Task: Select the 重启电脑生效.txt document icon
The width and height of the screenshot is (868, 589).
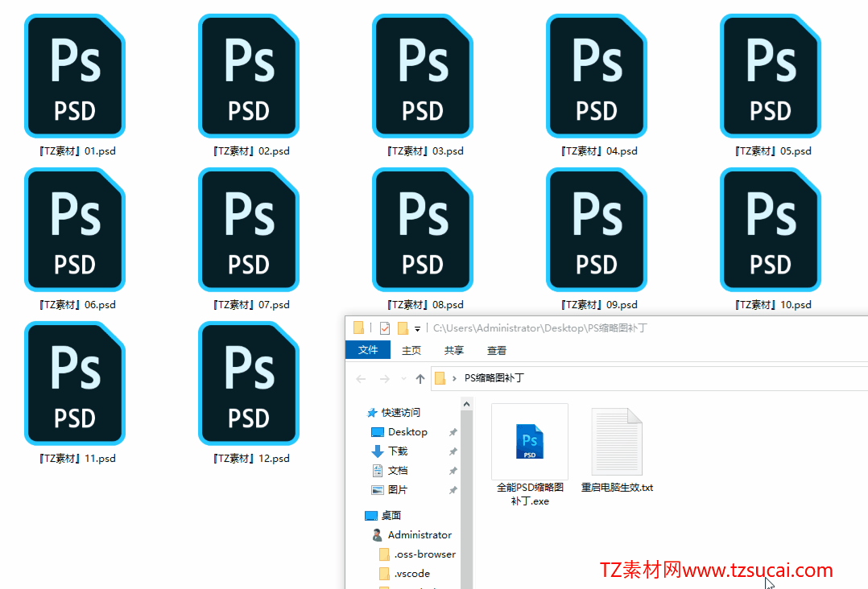Action: click(x=617, y=441)
